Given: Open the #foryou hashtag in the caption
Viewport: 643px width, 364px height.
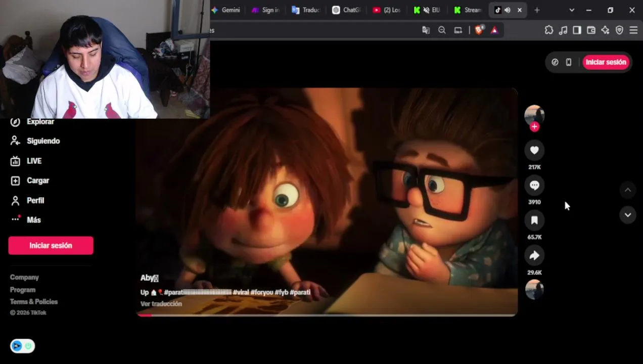Looking at the screenshot, I should coord(261,292).
